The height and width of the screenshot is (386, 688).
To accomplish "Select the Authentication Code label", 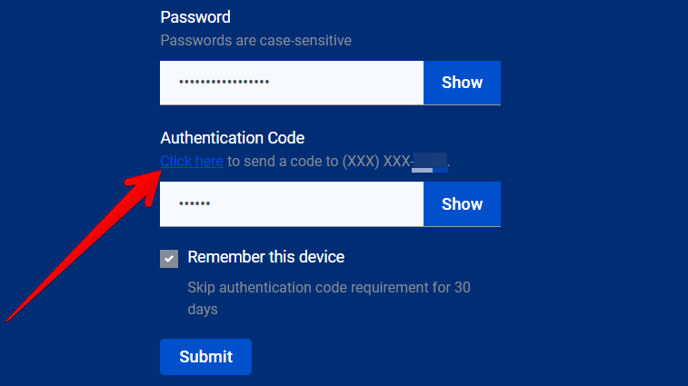I will click(x=232, y=138).
